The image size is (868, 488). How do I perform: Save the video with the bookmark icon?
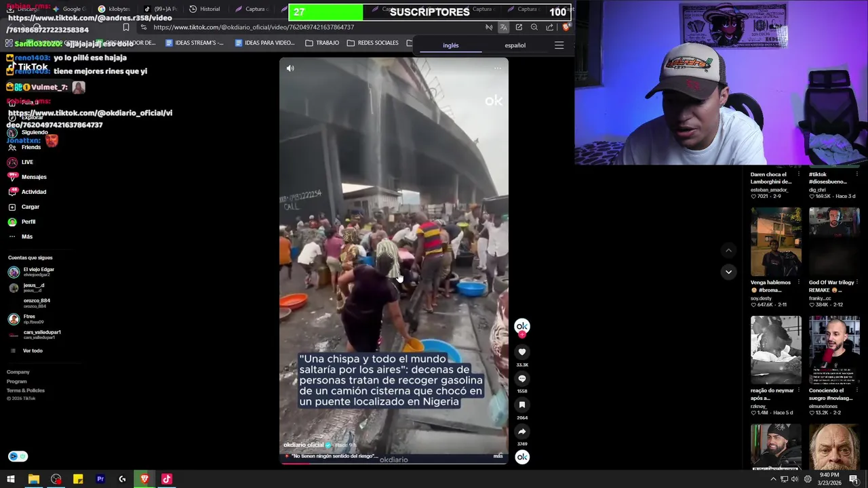pyautogui.click(x=522, y=405)
